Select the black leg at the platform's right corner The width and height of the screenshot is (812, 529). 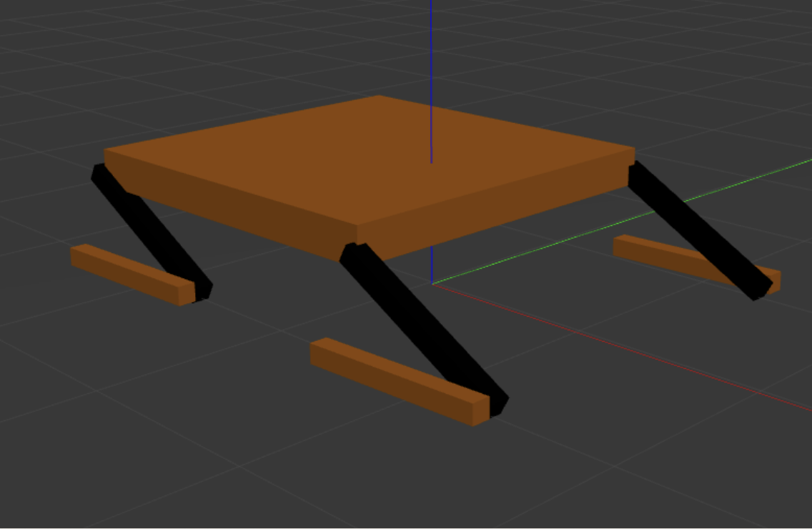click(700, 229)
